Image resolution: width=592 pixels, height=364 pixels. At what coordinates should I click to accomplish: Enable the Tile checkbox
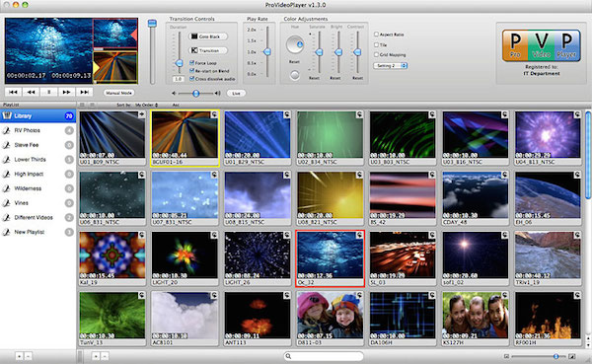click(376, 44)
